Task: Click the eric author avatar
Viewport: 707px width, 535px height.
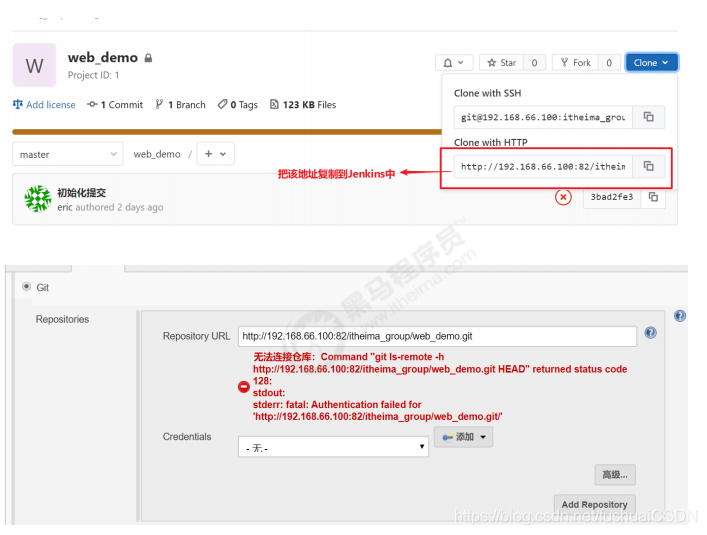Action: pos(38,199)
